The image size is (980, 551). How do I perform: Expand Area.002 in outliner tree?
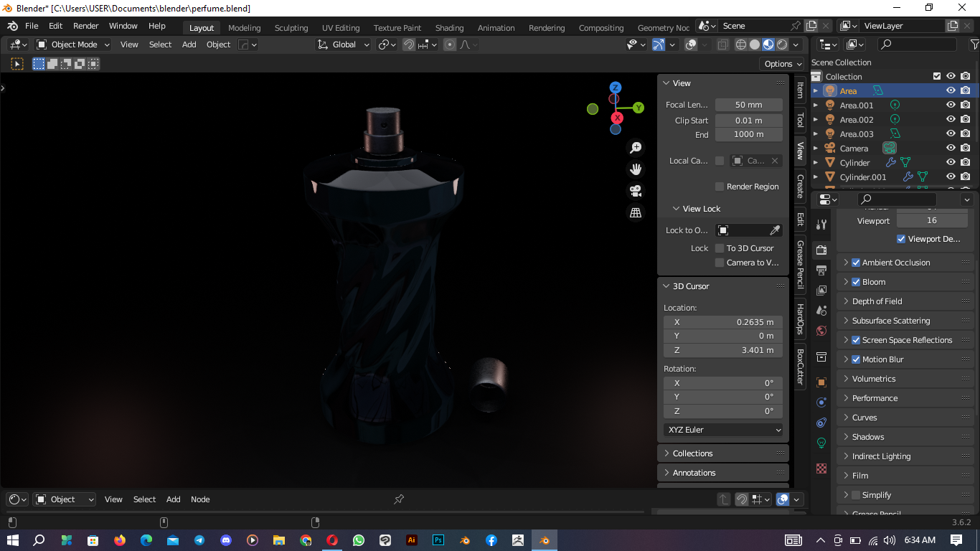point(816,120)
